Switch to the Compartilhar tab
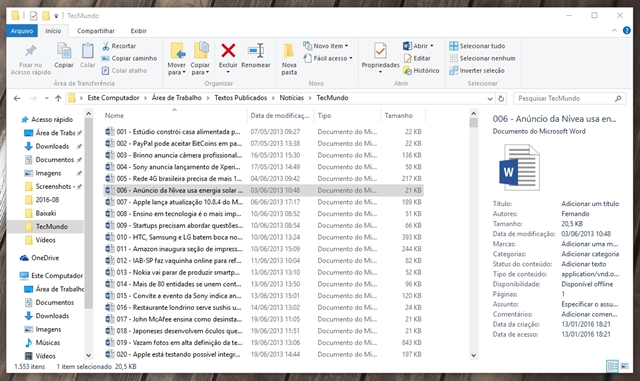Screen dimensions: 640x381 (96, 31)
